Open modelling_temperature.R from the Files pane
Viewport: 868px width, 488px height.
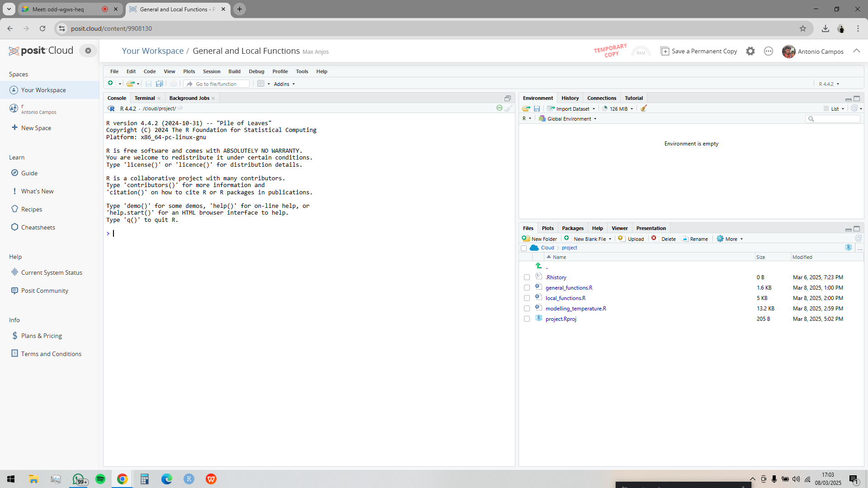coord(576,308)
